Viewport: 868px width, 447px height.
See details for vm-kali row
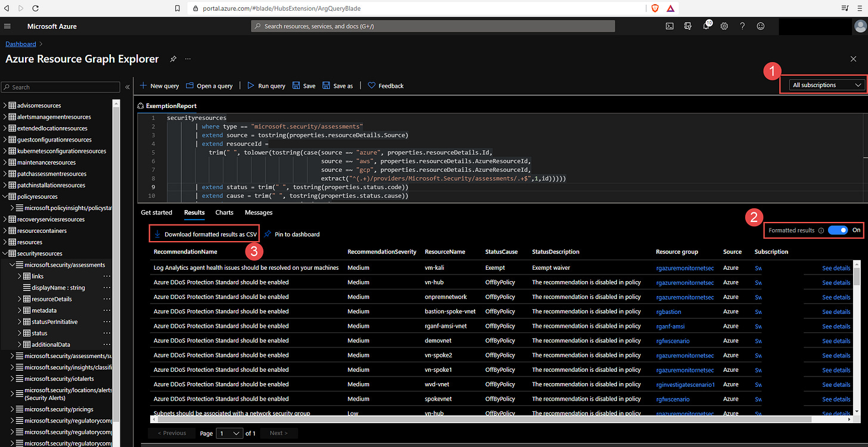point(836,269)
